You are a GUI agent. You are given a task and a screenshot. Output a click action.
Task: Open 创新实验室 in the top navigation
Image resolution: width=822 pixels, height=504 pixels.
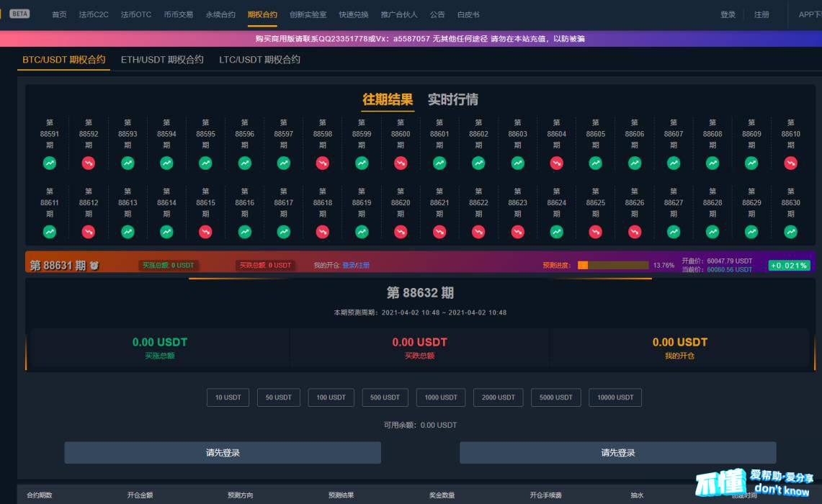point(308,14)
